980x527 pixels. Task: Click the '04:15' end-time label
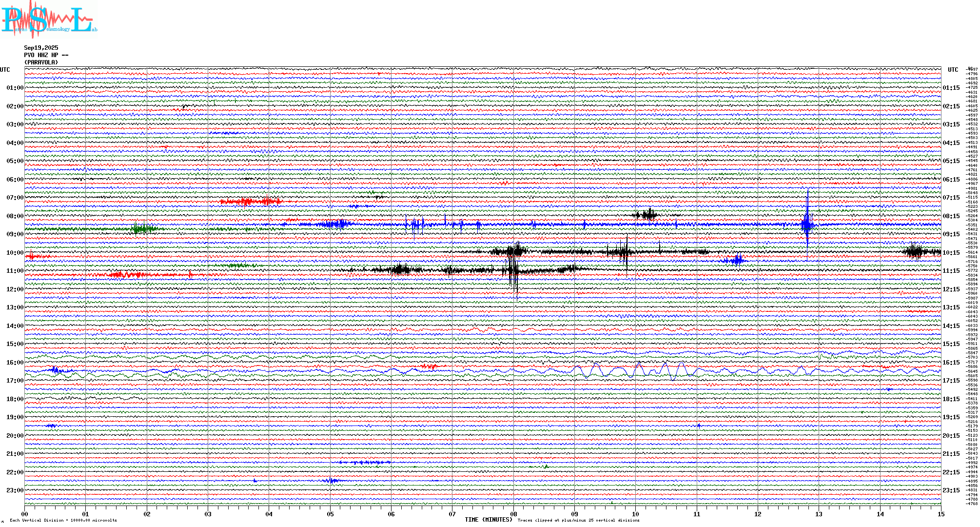[x=951, y=143]
